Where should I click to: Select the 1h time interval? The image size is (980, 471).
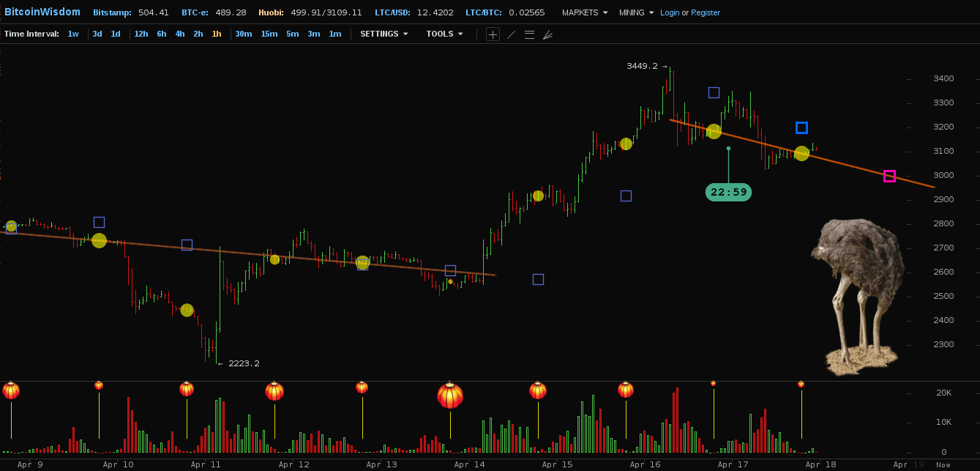(217, 34)
